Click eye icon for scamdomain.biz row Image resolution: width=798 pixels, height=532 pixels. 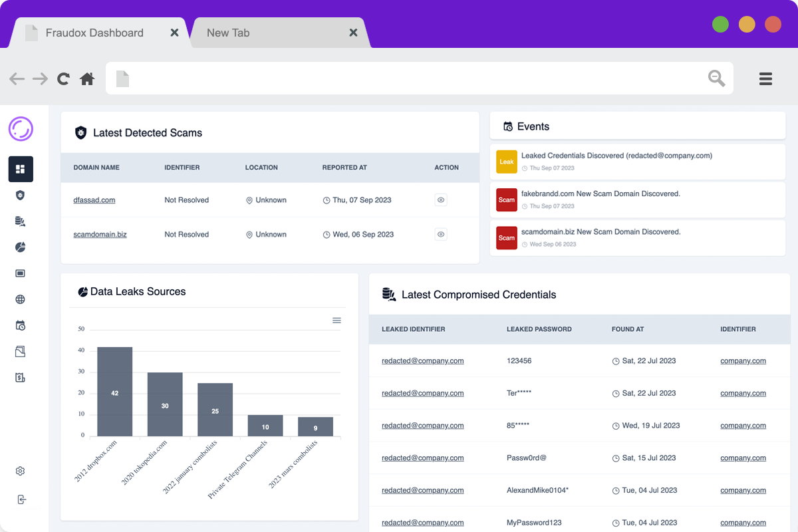click(440, 234)
